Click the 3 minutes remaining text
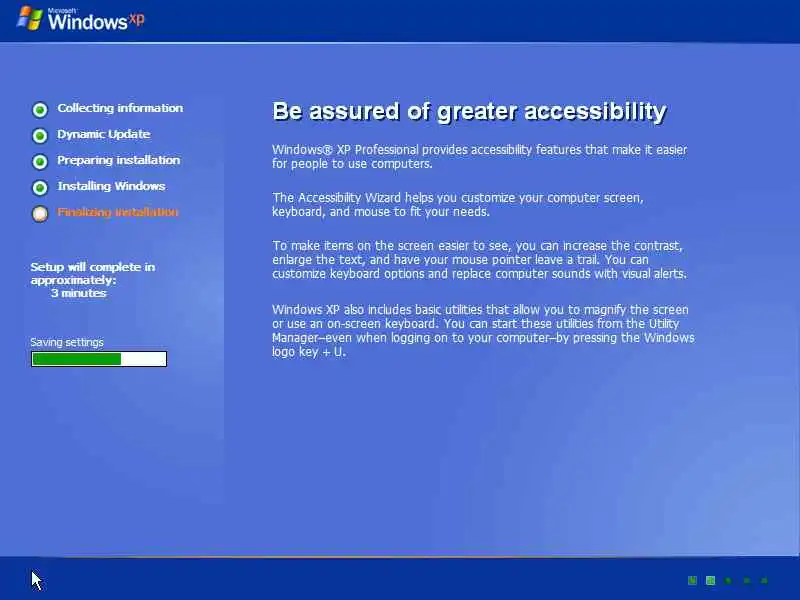800x600 pixels. (x=79, y=293)
